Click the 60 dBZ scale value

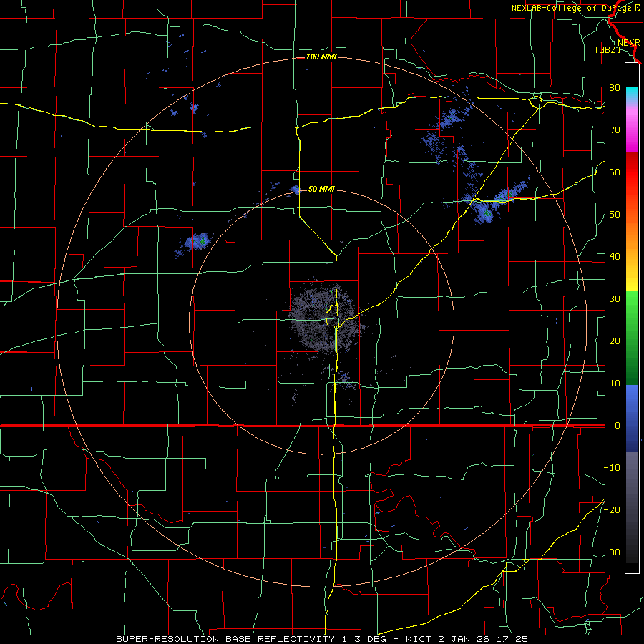point(615,172)
